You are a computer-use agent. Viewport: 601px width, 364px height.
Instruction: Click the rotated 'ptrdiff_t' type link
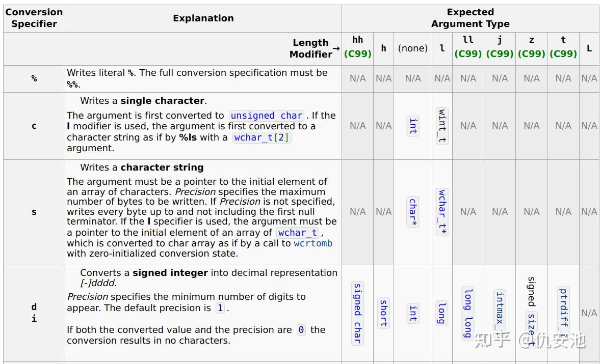pyautogui.click(x=563, y=313)
